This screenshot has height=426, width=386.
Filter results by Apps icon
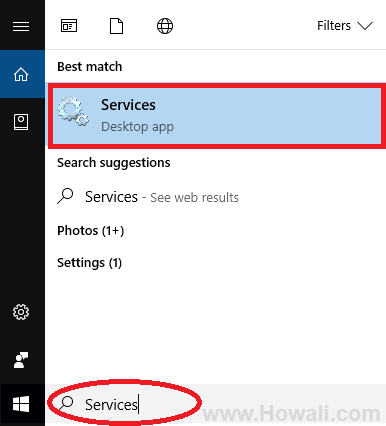pos(69,26)
